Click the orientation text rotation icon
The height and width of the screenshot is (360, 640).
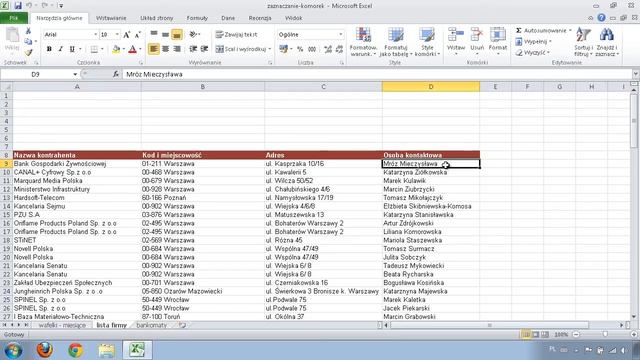pyautogui.click(x=193, y=35)
